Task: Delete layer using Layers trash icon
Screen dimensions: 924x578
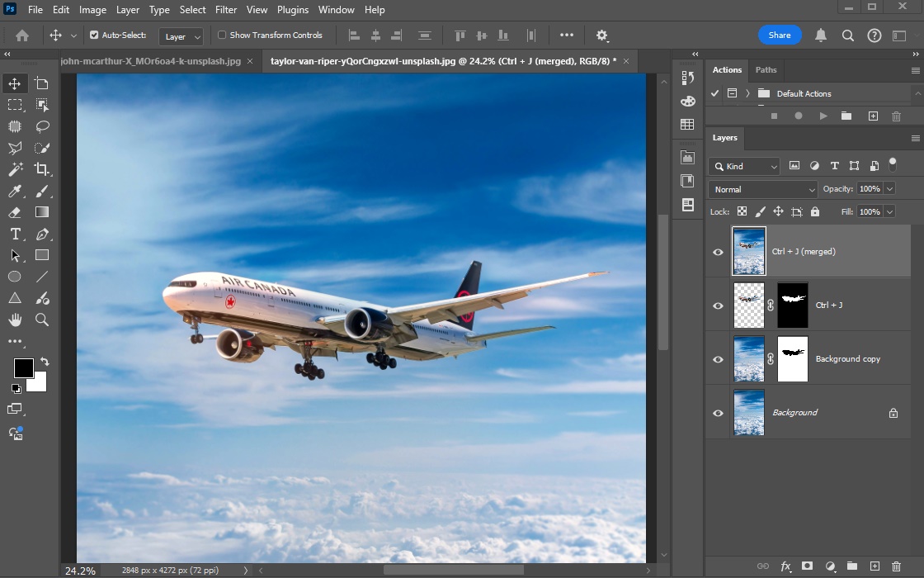Action: pos(896,566)
